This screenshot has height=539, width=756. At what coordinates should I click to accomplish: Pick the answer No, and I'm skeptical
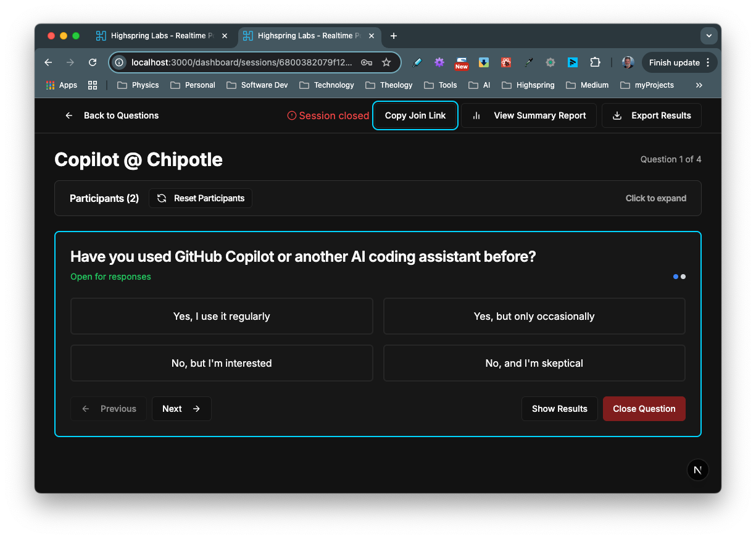[534, 363]
